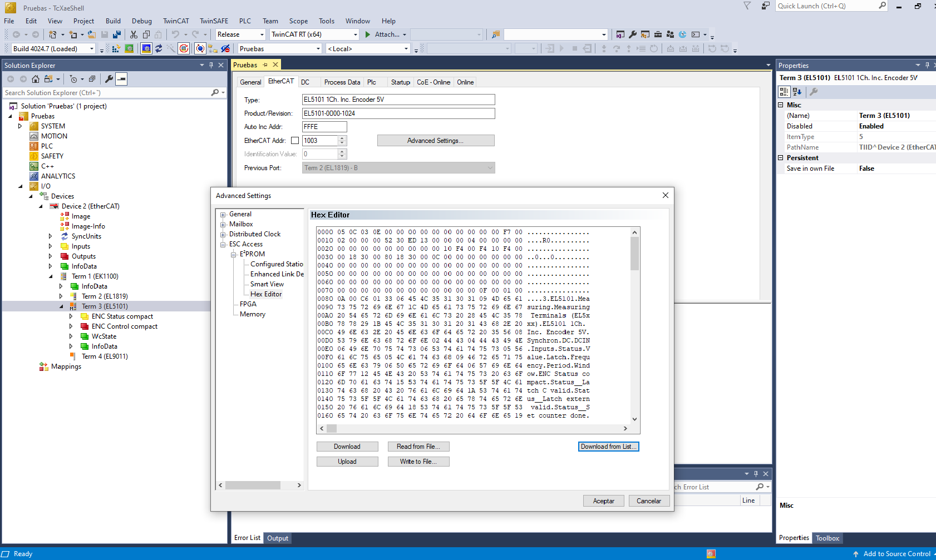Image resolution: width=936 pixels, height=560 pixels.
Task: Expand Distributed Clock in Advanced Settings
Action: coord(223,235)
